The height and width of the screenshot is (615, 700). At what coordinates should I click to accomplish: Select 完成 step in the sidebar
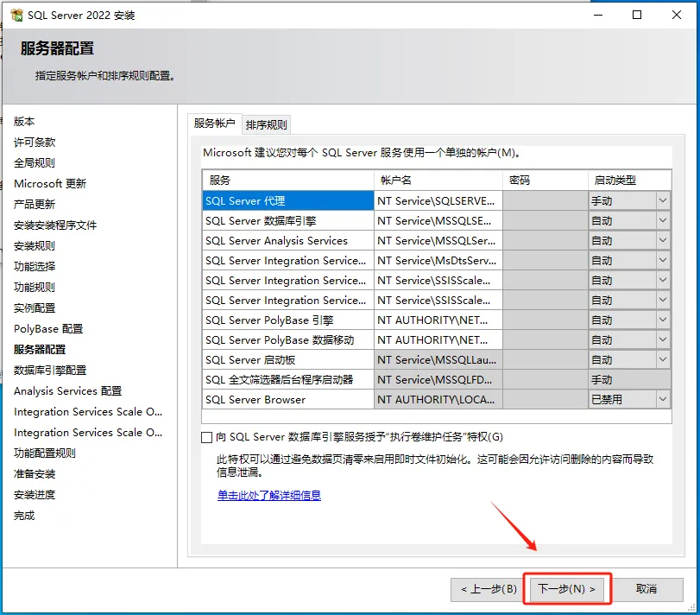(24, 516)
